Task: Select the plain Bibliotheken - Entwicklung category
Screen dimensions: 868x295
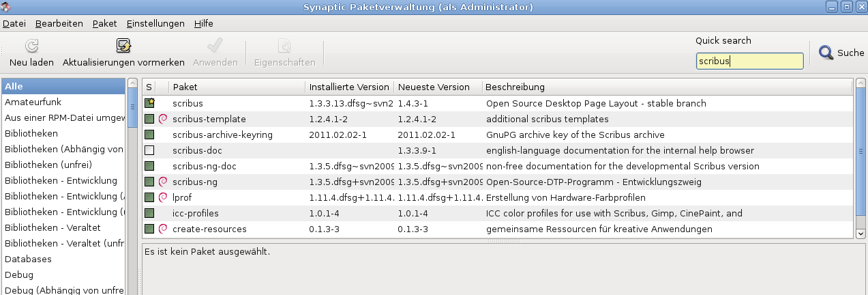Action: [x=63, y=180]
